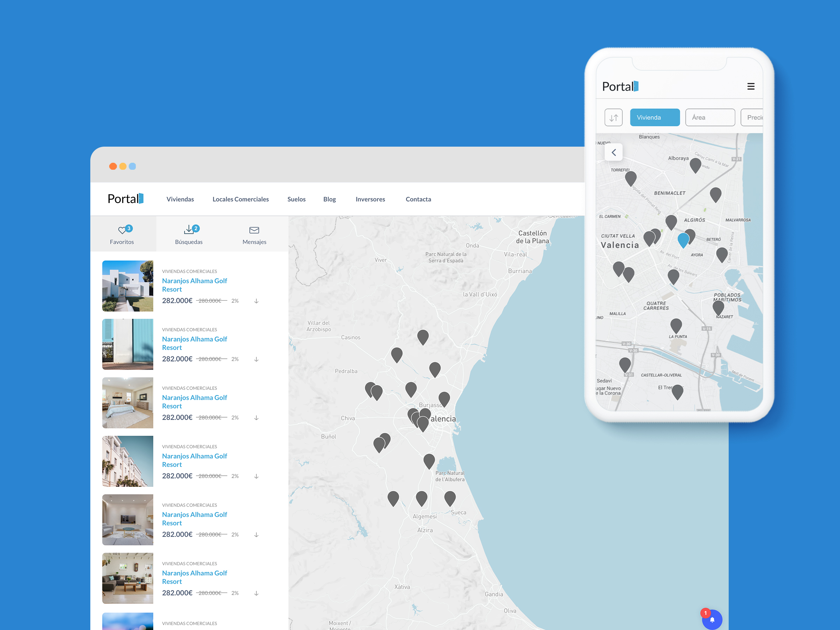Click the map pin near La Punta on phone
The image size is (840, 630).
click(x=676, y=326)
